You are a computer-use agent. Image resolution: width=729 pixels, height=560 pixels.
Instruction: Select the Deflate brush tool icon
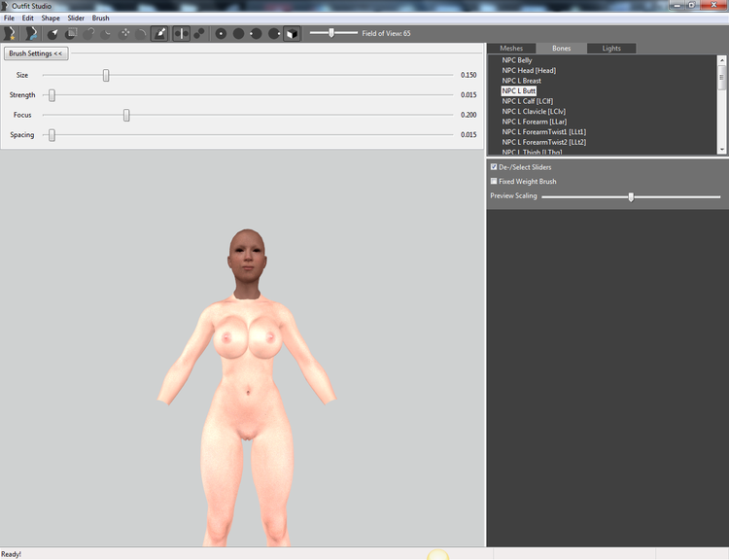point(106,33)
